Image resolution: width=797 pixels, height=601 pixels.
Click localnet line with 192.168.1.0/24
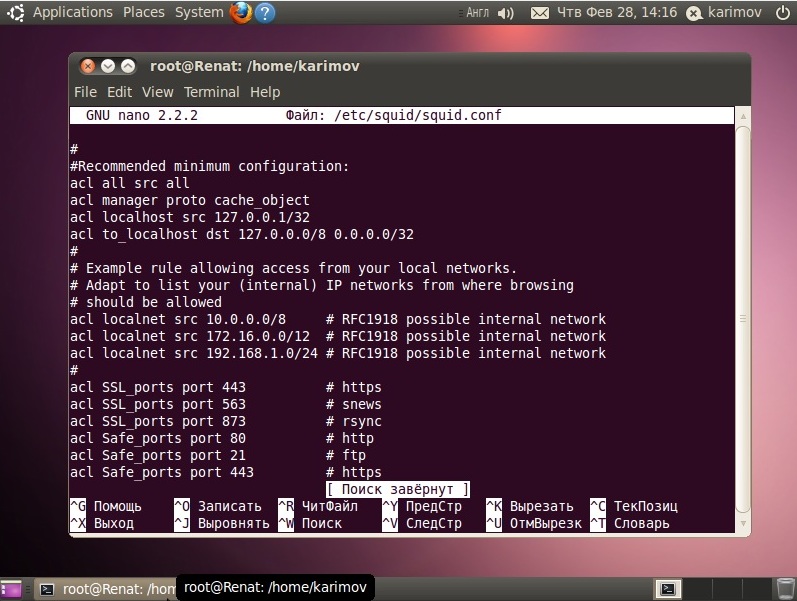[338, 353]
